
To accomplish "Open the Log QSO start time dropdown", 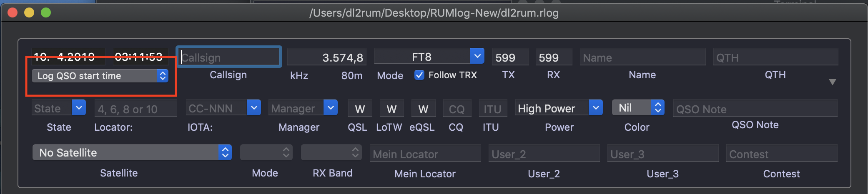I will [100, 76].
